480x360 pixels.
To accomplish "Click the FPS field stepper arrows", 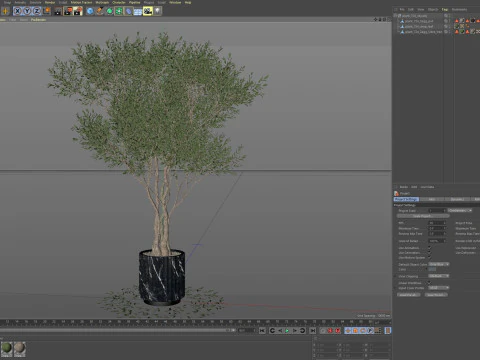I will coord(444,223).
